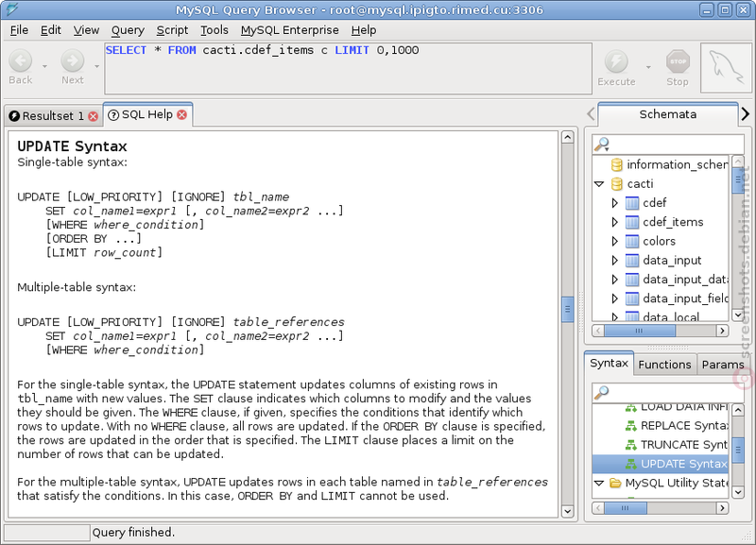Click the help pane vertical scrollbar thumb
The image size is (756, 545).
[x=568, y=309]
